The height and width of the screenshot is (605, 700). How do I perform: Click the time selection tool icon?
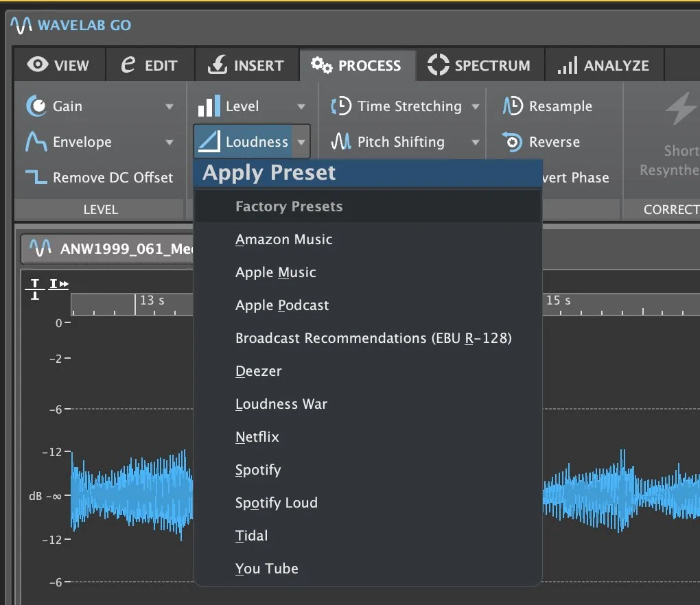35,289
